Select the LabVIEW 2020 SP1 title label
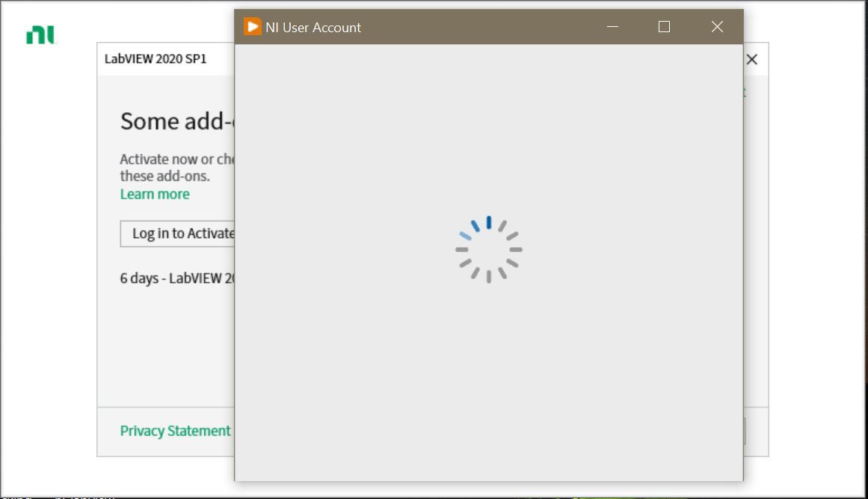Image resolution: width=868 pixels, height=499 pixels. click(x=156, y=58)
